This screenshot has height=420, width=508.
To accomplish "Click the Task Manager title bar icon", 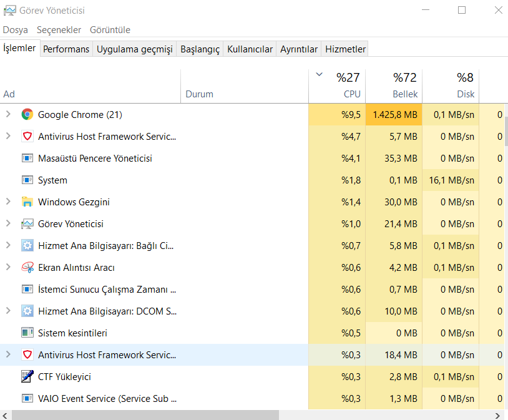I will [x=9, y=11].
